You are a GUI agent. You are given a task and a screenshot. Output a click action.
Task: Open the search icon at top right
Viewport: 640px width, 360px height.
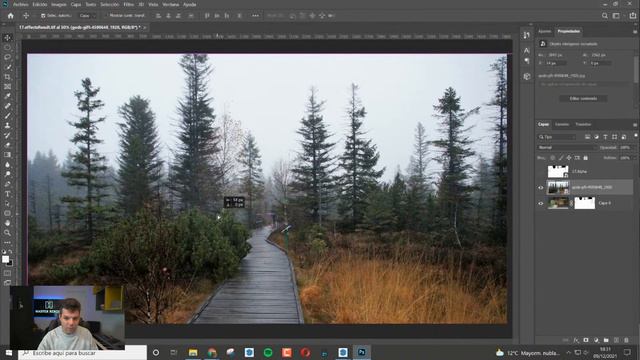tap(604, 16)
